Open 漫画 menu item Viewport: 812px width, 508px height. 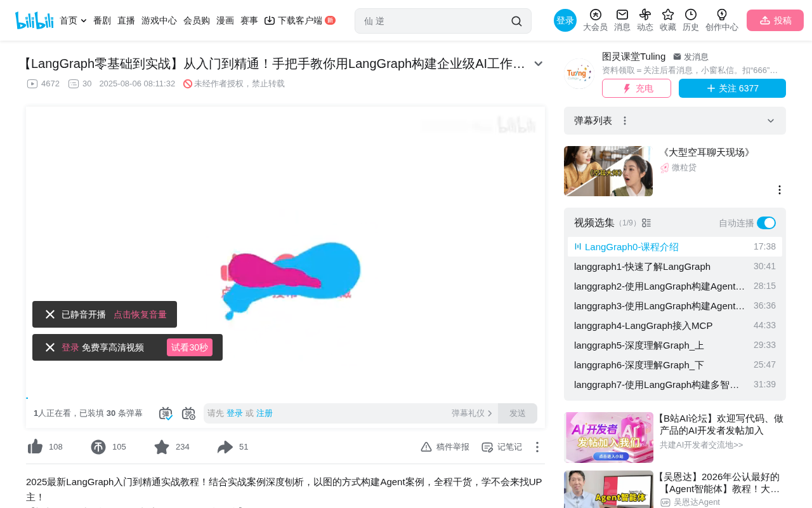pos(225,20)
